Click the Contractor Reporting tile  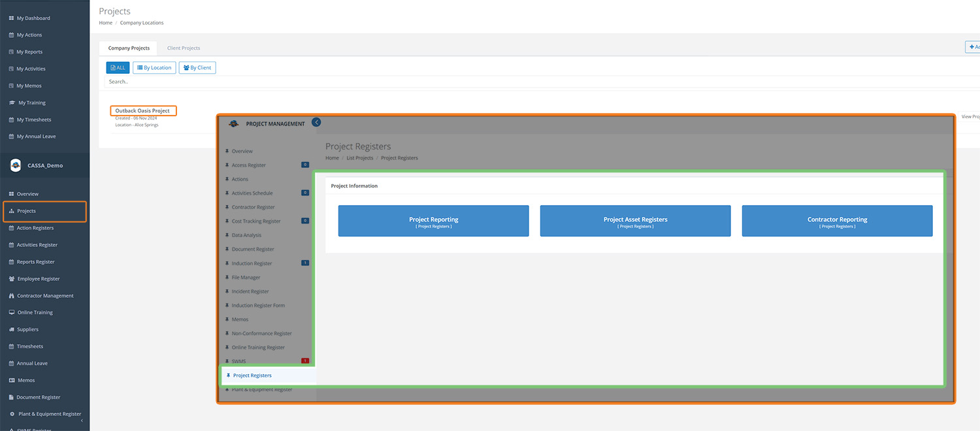[x=837, y=221]
